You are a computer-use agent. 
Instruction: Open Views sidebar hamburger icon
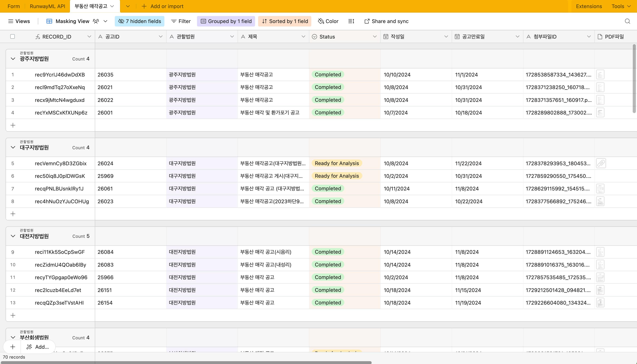coord(10,21)
